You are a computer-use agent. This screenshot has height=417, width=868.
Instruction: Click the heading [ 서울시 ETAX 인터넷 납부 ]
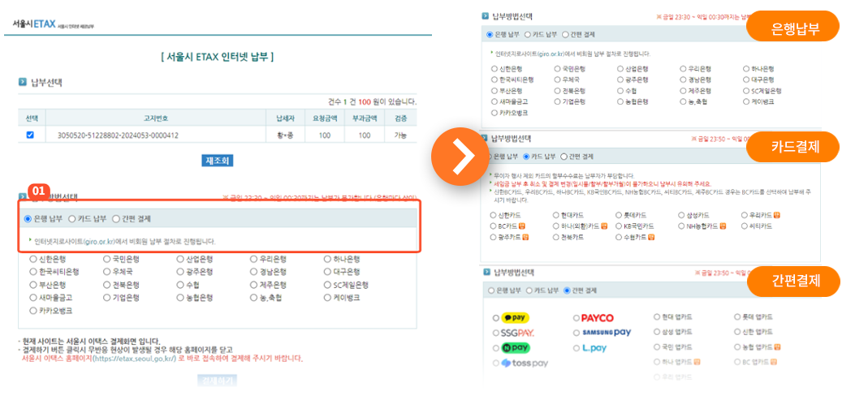pos(217,57)
